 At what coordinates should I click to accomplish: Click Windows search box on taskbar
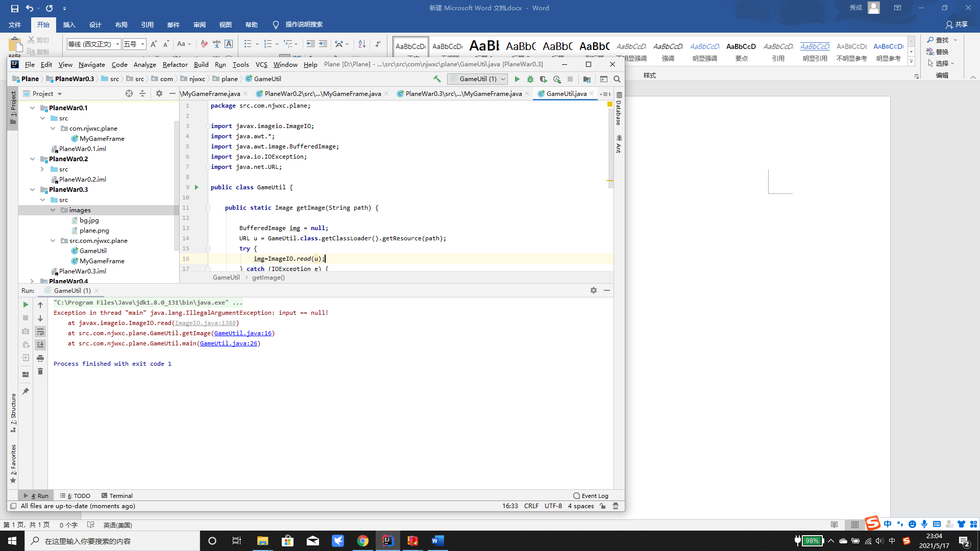point(112,541)
